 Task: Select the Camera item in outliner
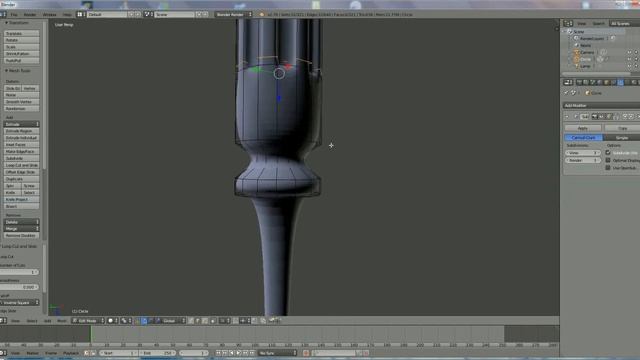pos(587,52)
